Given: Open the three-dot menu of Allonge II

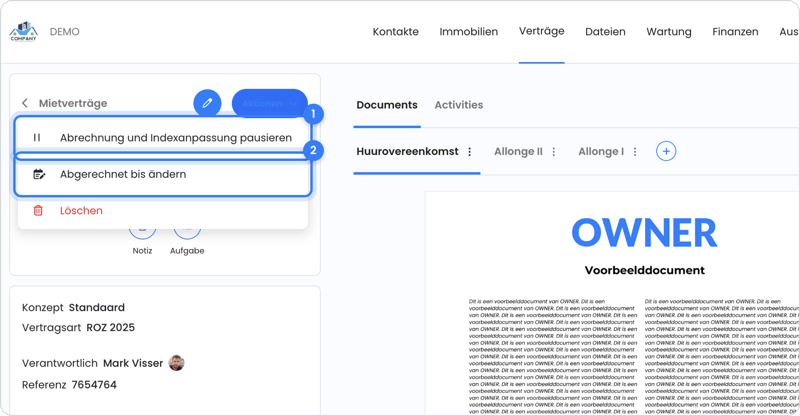Looking at the screenshot, I should [554, 152].
